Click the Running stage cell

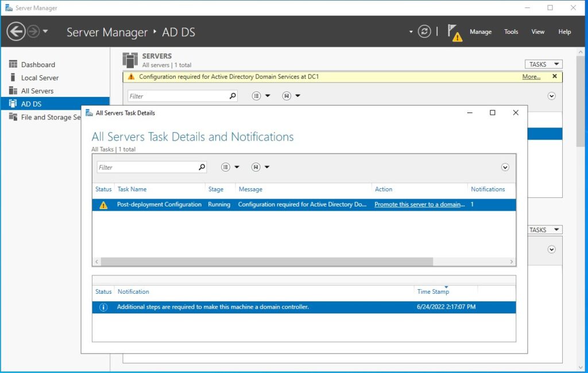pyautogui.click(x=219, y=204)
